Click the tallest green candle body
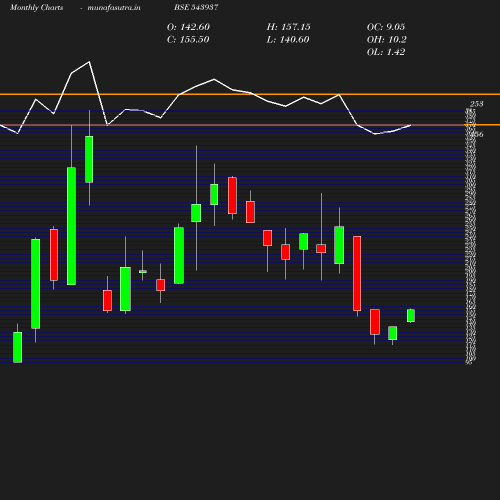This screenshot has height=500, width=500. (71, 226)
